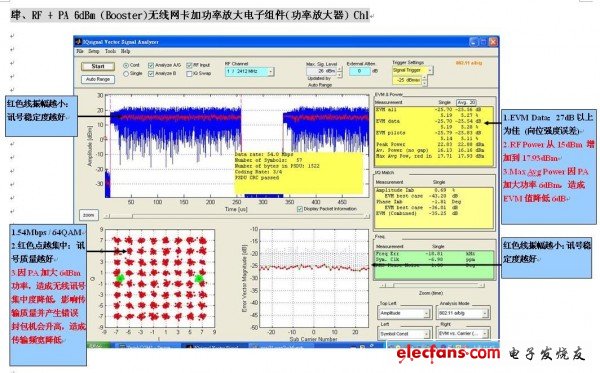The width and height of the screenshot is (600, 373).
Task: Enable the IQ Swap checkbox
Action: tap(189, 73)
